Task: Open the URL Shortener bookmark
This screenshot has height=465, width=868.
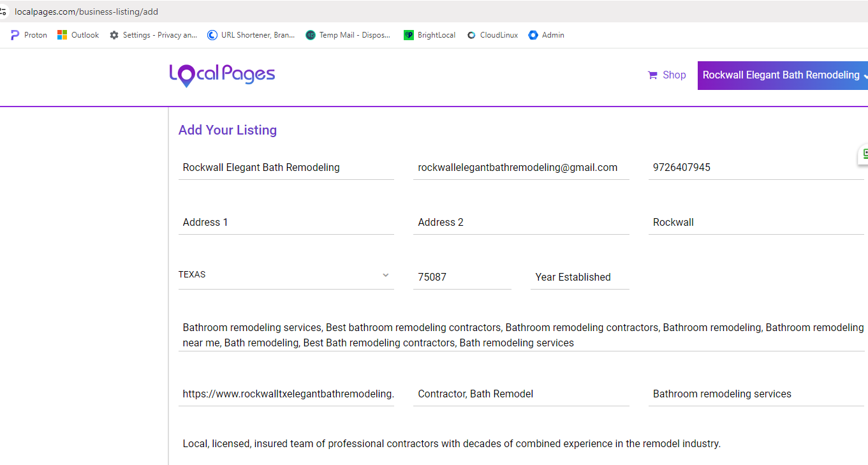Action: (x=251, y=35)
